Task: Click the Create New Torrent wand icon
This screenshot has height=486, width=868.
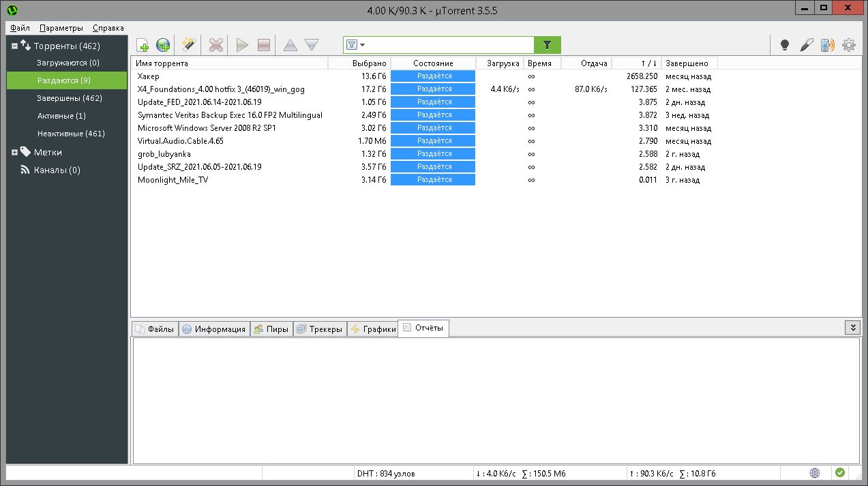Action: 189,45
